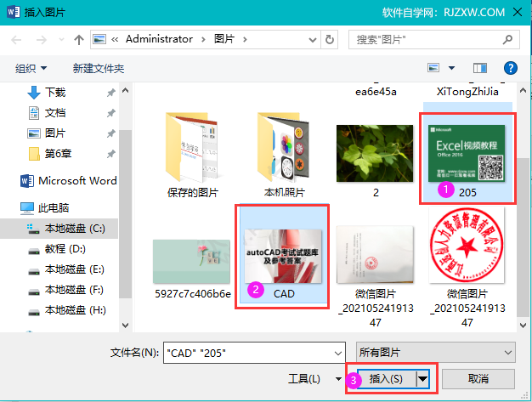This screenshot has height=402, width=532.
Task: Open help with the question mark icon
Action: pyautogui.click(x=510, y=68)
